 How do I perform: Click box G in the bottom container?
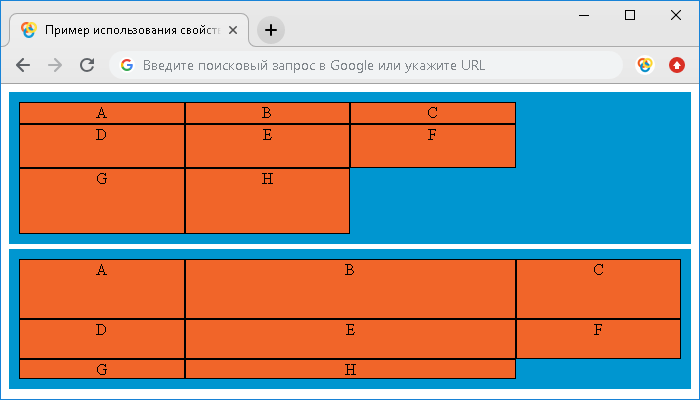coord(102,369)
